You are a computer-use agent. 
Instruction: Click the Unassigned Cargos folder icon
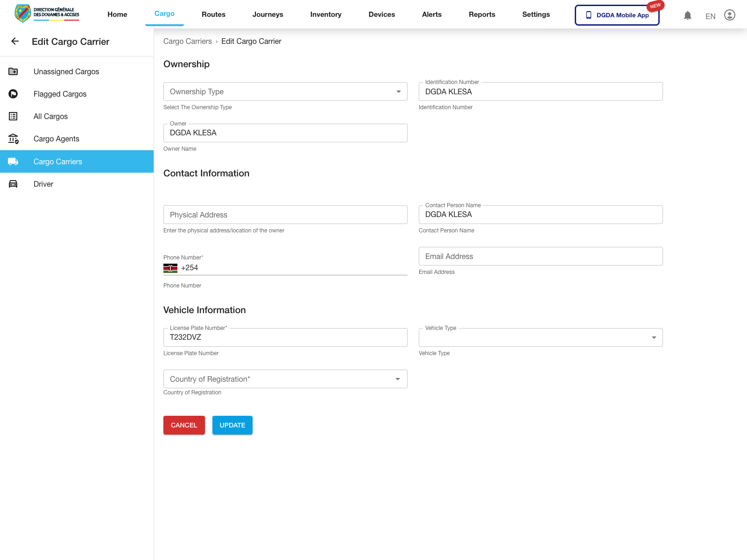pos(13,71)
